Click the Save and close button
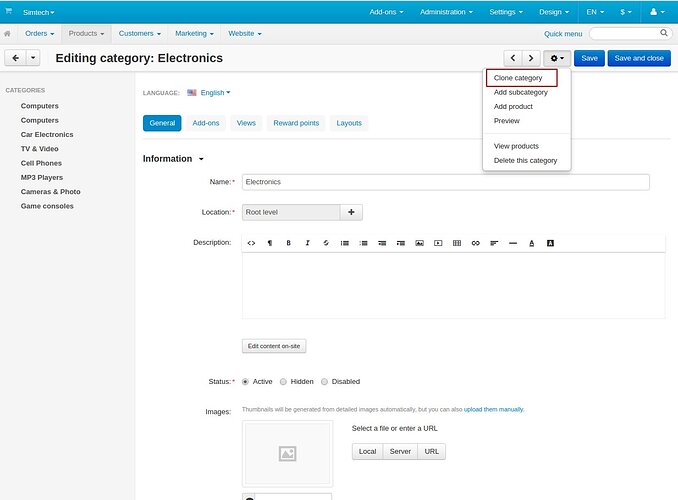Viewport: 678px width, 500px height. [x=639, y=58]
